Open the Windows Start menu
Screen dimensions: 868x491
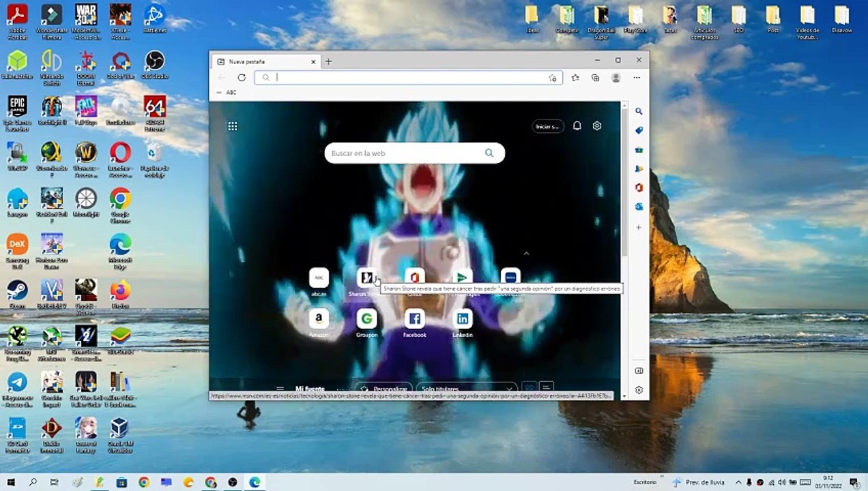click(11, 482)
